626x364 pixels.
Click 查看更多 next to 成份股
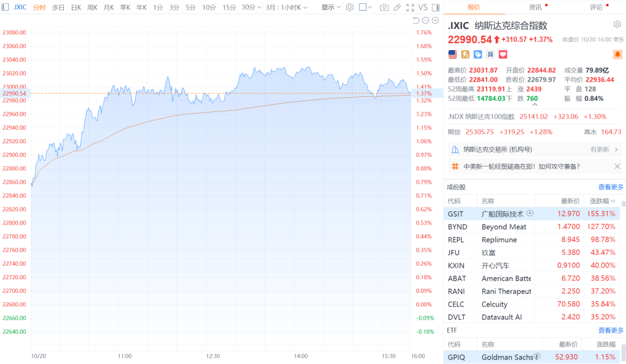(610, 187)
